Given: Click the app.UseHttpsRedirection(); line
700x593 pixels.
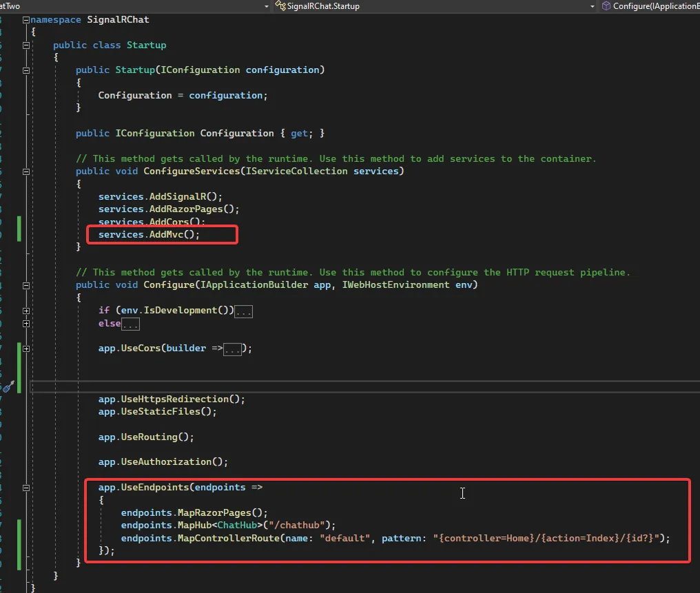Looking at the screenshot, I should tap(172, 399).
